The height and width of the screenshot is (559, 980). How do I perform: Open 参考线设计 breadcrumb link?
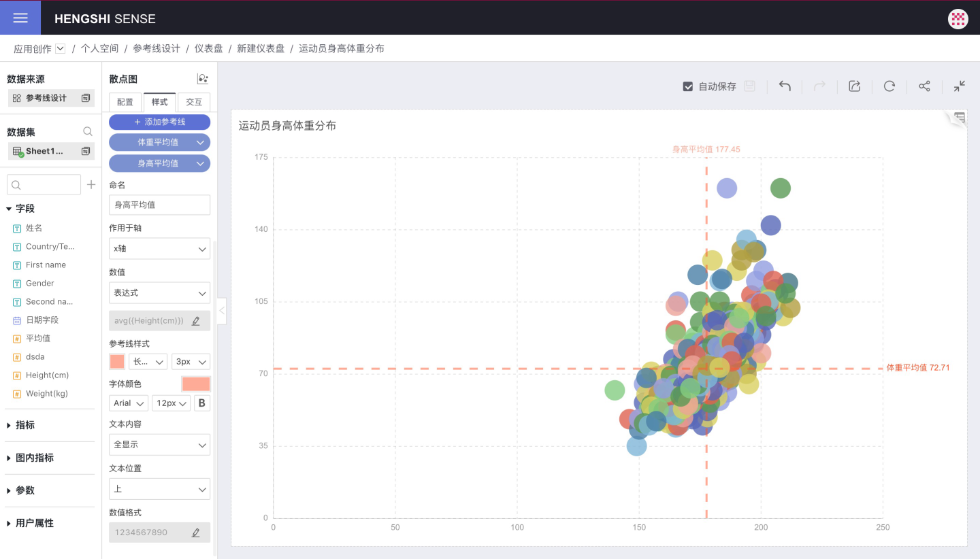[x=157, y=48]
